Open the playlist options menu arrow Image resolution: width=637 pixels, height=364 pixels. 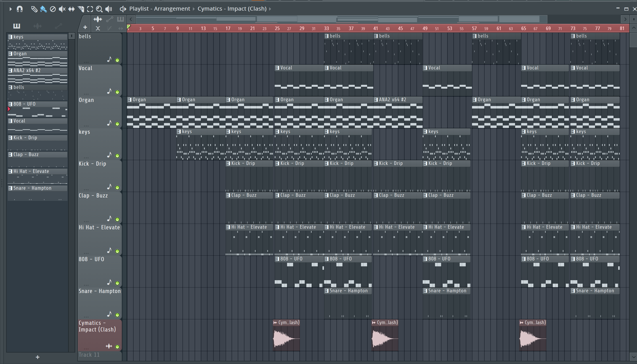(10, 9)
